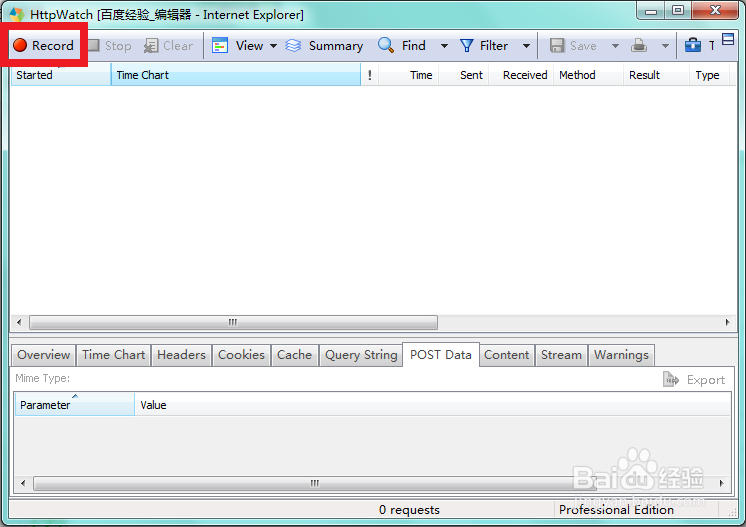
Task: Sort by the Type column header
Action: coord(709,75)
